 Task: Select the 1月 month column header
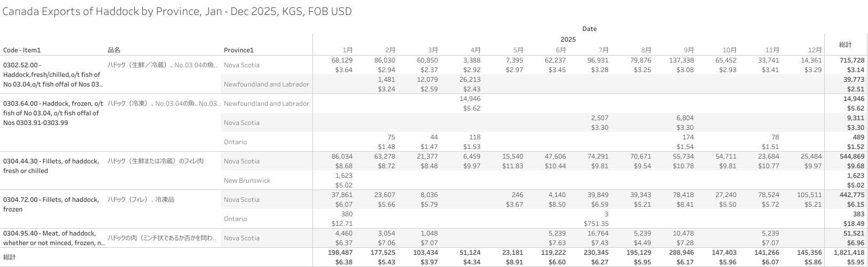(347, 50)
